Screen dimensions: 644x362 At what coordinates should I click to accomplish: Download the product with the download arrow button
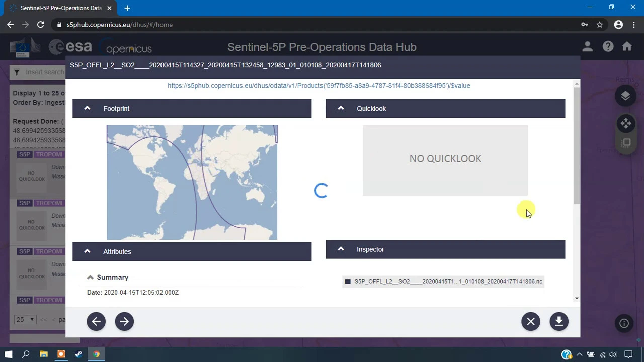point(559,321)
